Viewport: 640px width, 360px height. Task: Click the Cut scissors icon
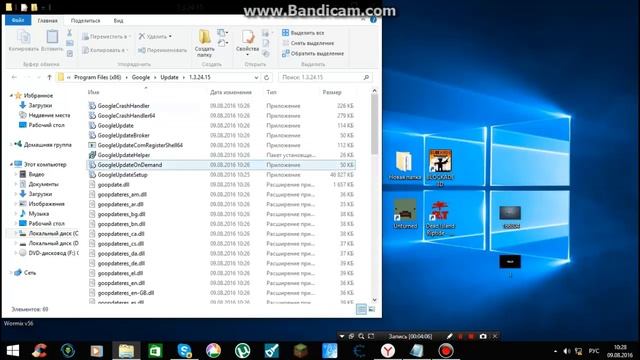(x=69, y=33)
